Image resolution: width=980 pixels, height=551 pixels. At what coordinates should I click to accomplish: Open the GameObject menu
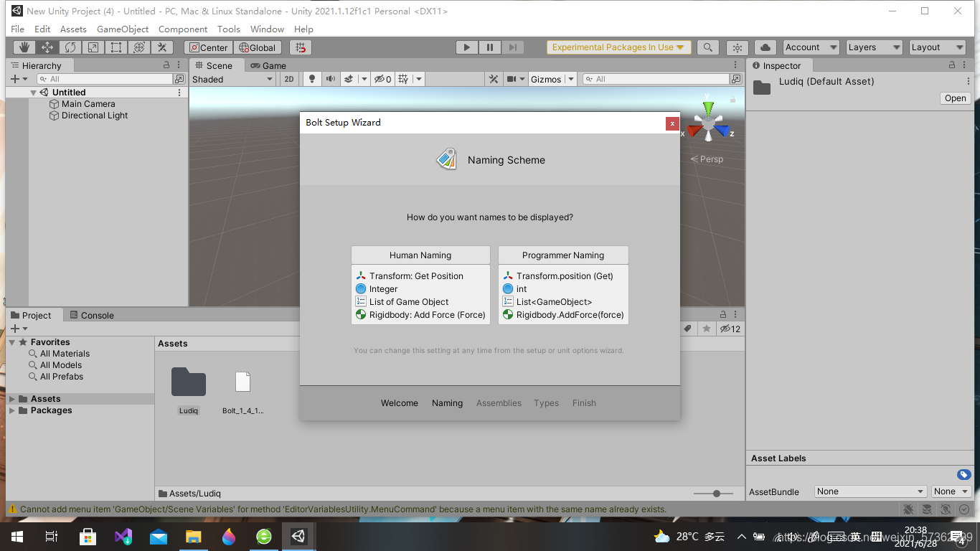[123, 29]
